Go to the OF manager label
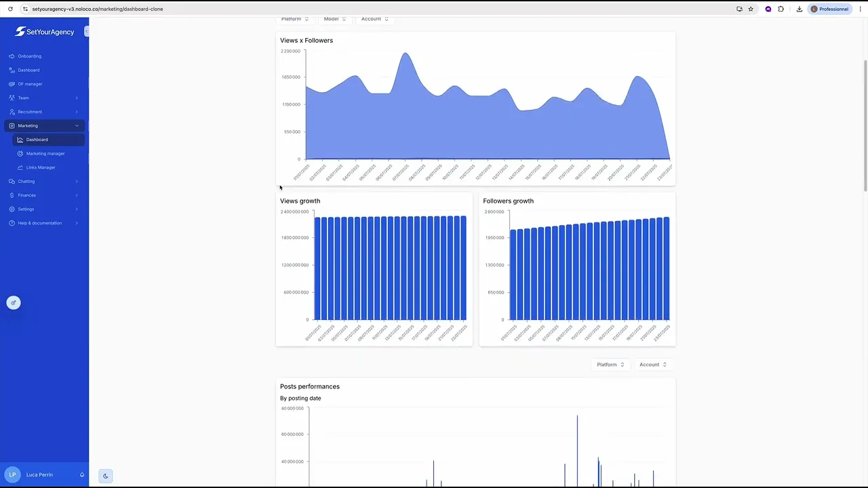This screenshot has width=868, height=488. pyautogui.click(x=30, y=84)
